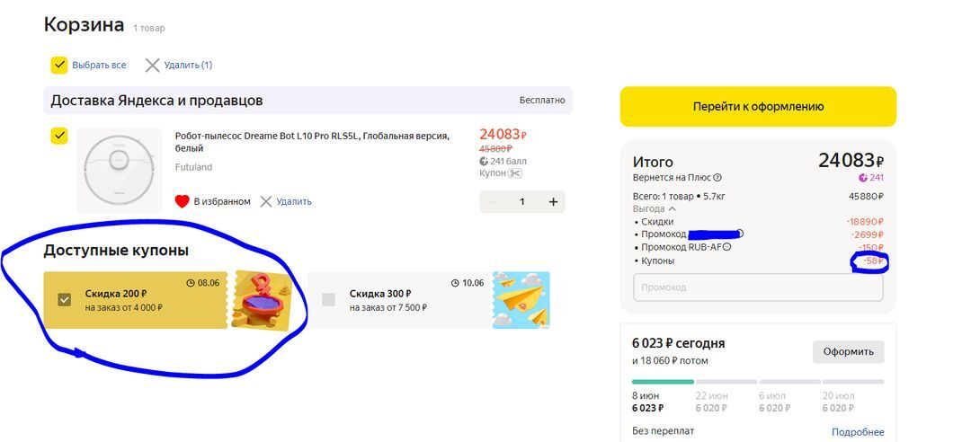This screenshot has width=980, height=442.
Task: Click the purple Plus points icon near 241
Action: click(x=864, y=178)
